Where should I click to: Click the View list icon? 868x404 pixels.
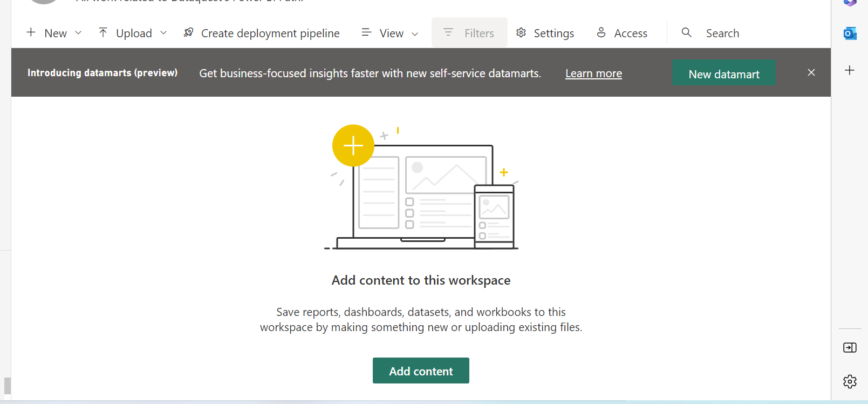(366, 32)
